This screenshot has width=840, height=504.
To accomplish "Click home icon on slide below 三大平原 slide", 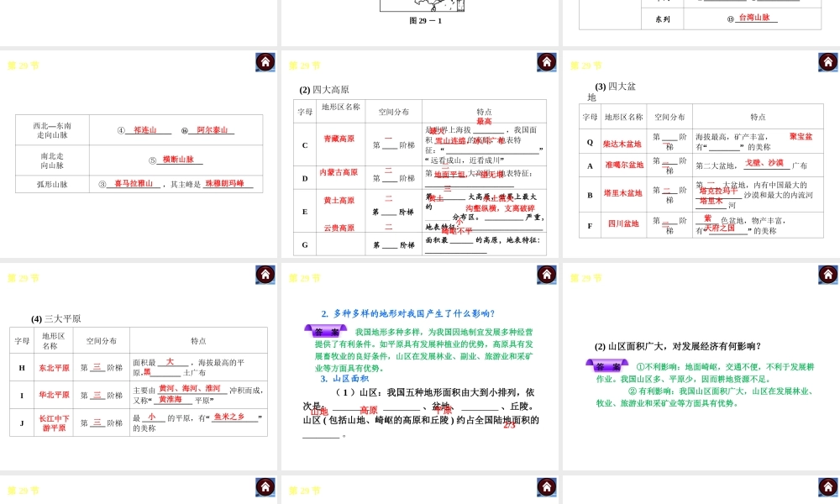I will [x=265, y=487].
